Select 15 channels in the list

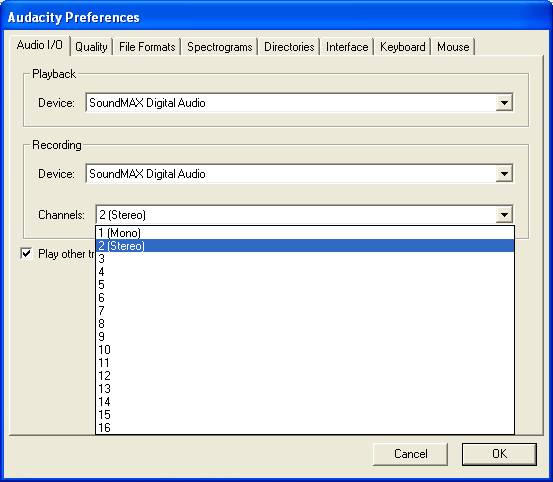tap(305, 415)
